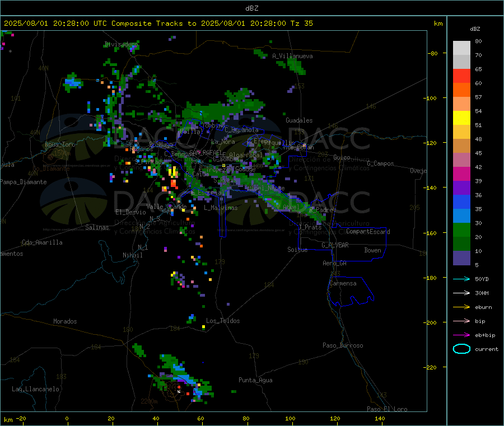
Task: Click the El_Desvio map label
Action: pyautogui.click(x=130, y=212)
